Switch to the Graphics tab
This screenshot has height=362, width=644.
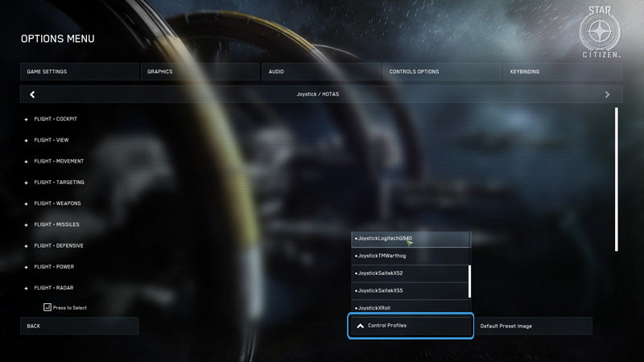click(200, 72)
